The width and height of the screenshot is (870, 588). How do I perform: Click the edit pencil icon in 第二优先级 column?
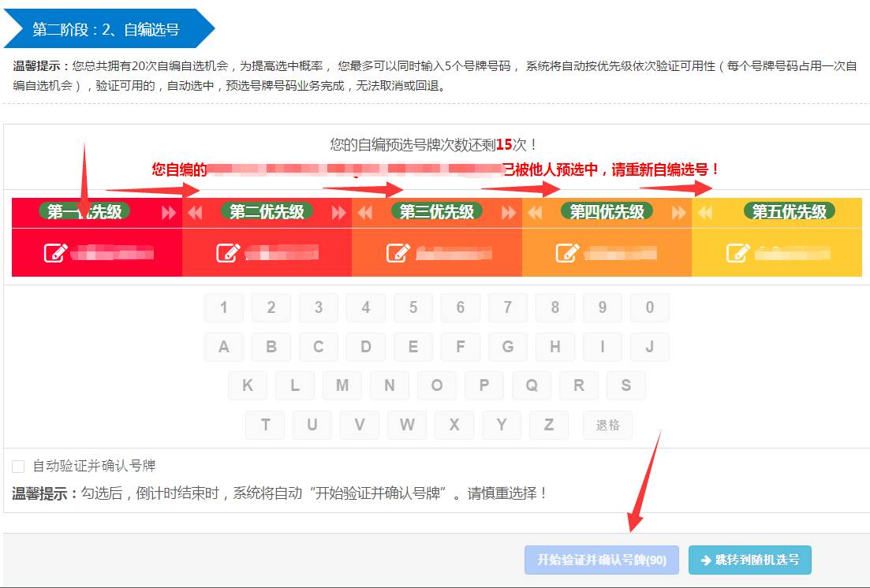tap(230, 253)
